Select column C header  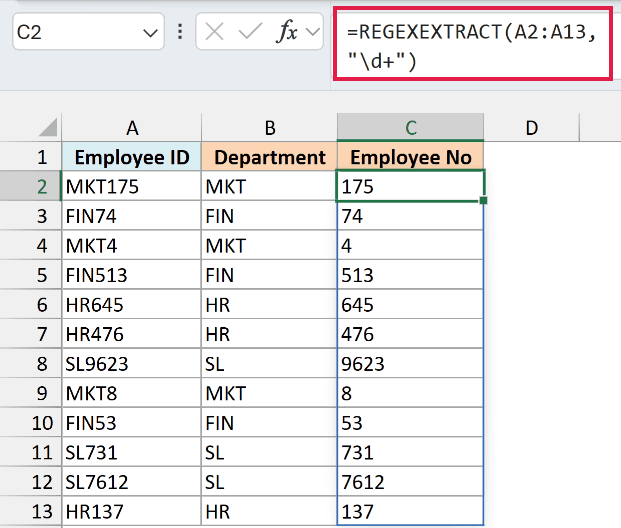(x=410, y=128)
